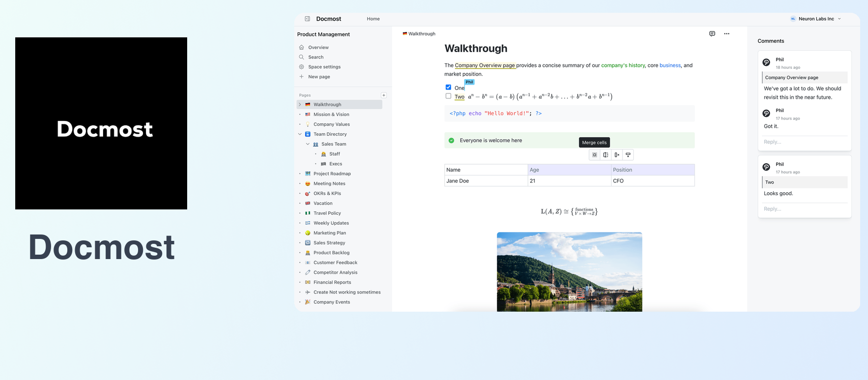Click the Jane Doe table cell

tap(486, 181)
